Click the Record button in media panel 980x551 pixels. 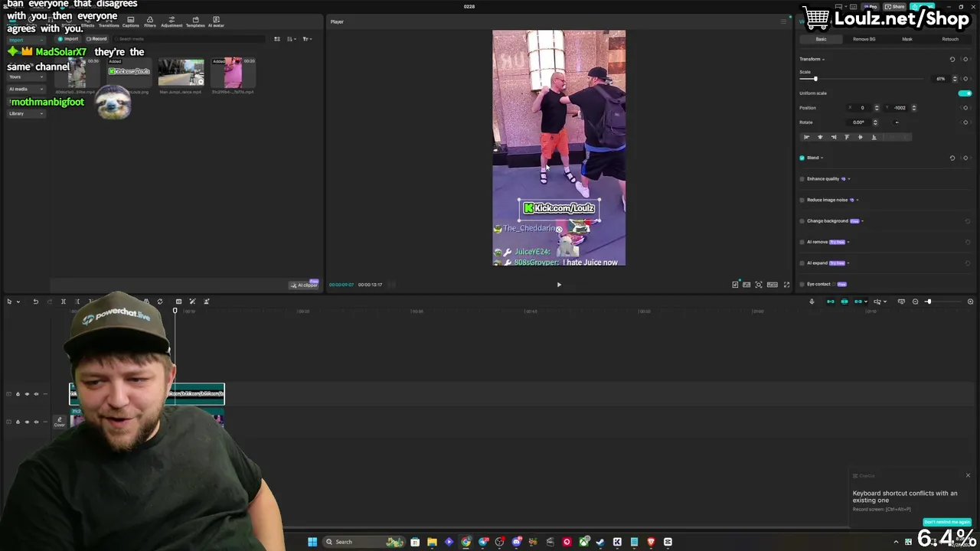[96, 39]
